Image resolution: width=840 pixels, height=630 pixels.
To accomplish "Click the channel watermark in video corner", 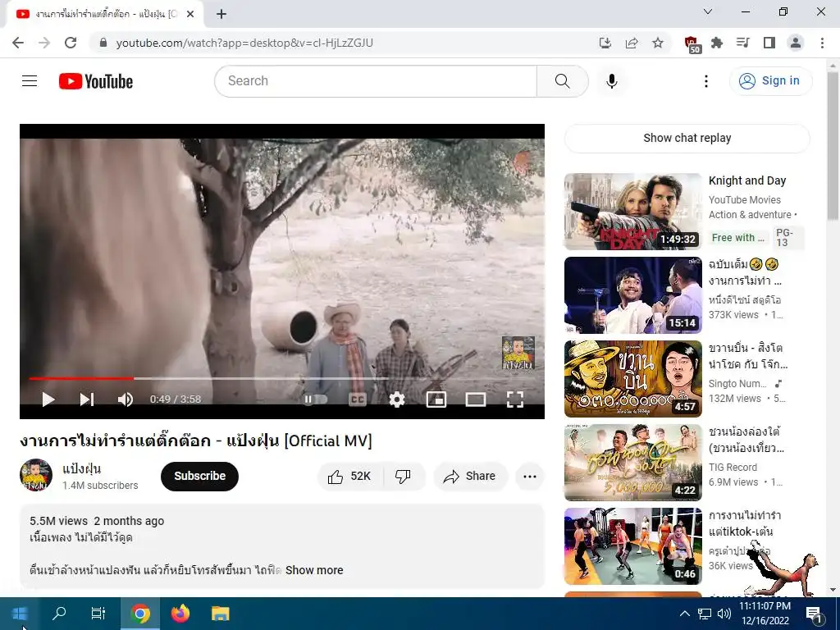I will click(x=518, y=353).
